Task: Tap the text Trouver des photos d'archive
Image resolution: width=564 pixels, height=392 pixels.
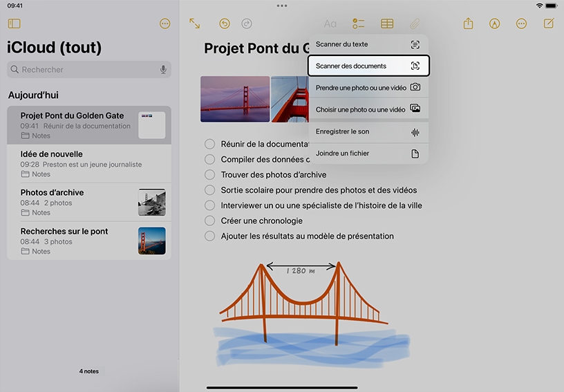Action: coord(274,175)
